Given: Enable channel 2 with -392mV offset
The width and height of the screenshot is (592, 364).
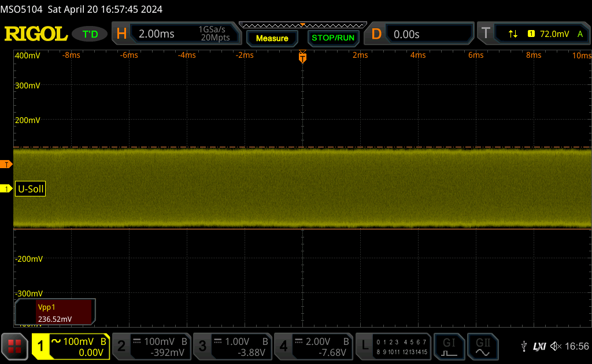Looking at the screenshot, I should 151,346.
